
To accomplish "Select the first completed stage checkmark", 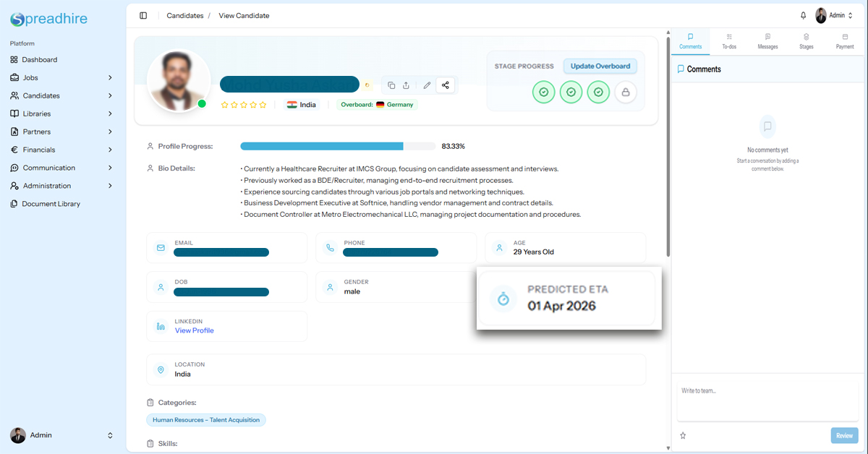I will pyautogui.click(x=543, y=93).
